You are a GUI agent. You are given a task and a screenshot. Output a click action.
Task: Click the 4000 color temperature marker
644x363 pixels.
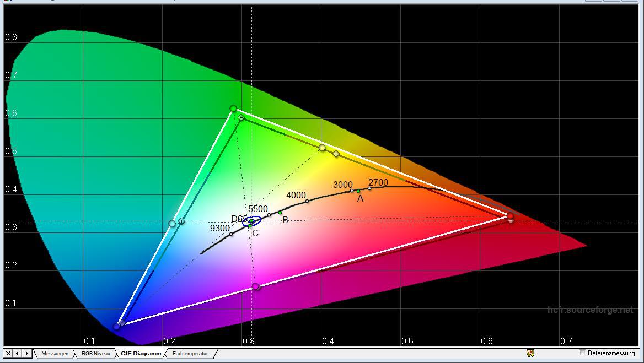[307, 201]
